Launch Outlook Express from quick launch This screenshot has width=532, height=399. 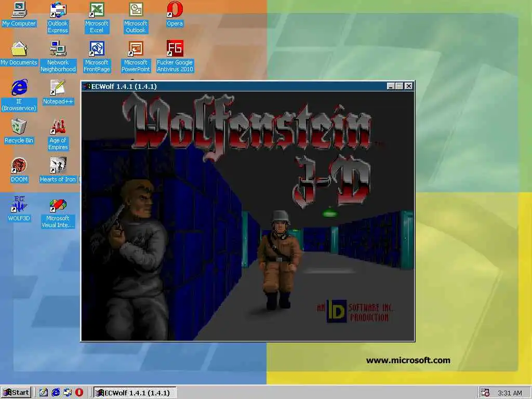click(x=68, y=393)
